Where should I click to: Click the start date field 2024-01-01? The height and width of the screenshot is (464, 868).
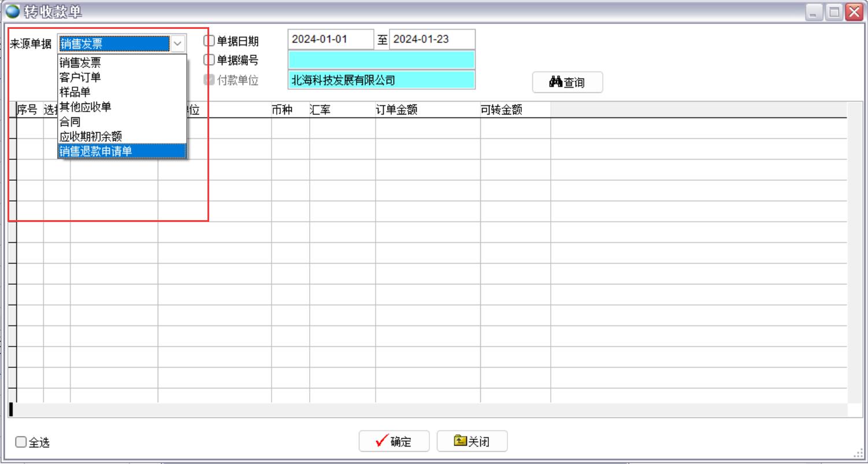(x=331, y=39)
